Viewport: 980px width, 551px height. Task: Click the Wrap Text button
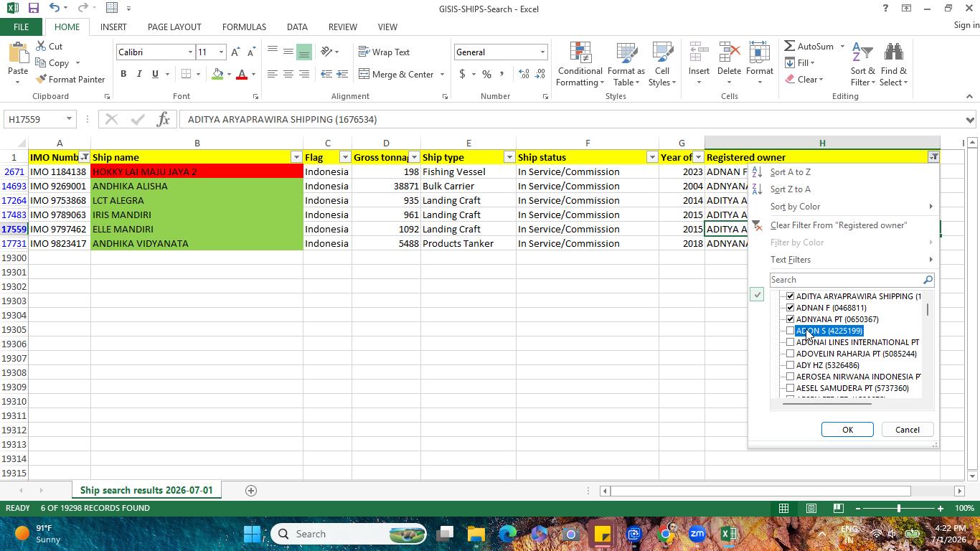384,52
